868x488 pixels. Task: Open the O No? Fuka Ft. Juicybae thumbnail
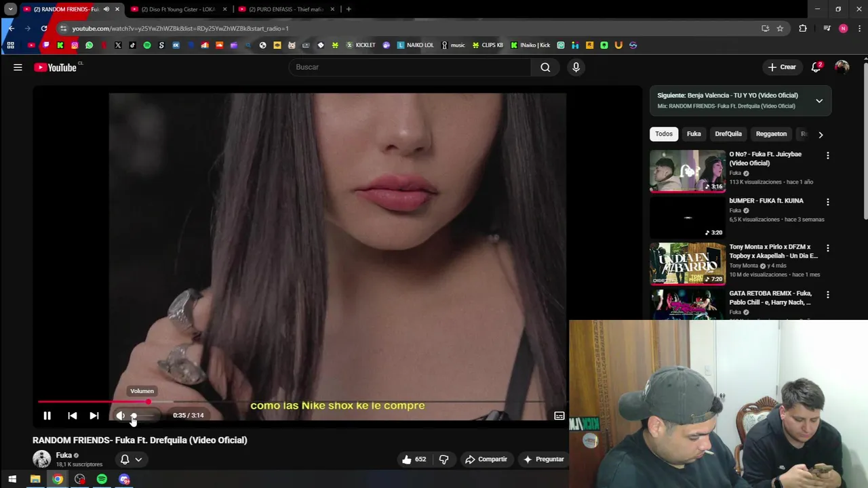pyautogui.click(x=688, y=171)
